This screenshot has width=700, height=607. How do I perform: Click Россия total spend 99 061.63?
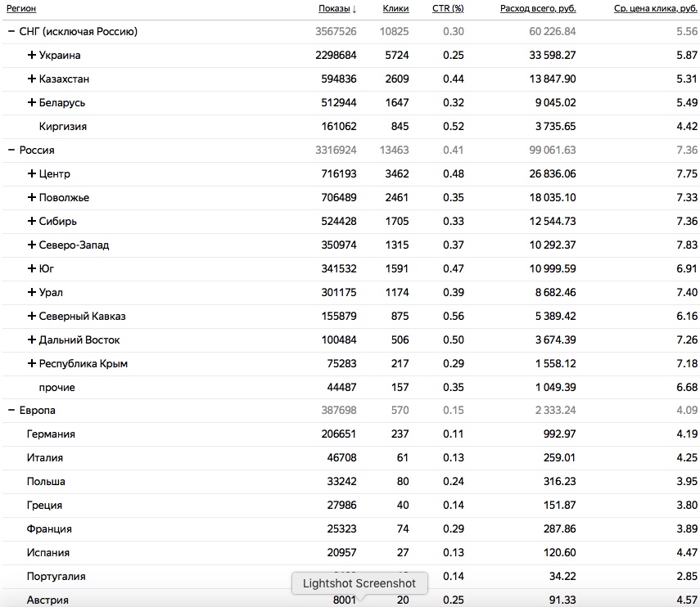click(553, 150)
